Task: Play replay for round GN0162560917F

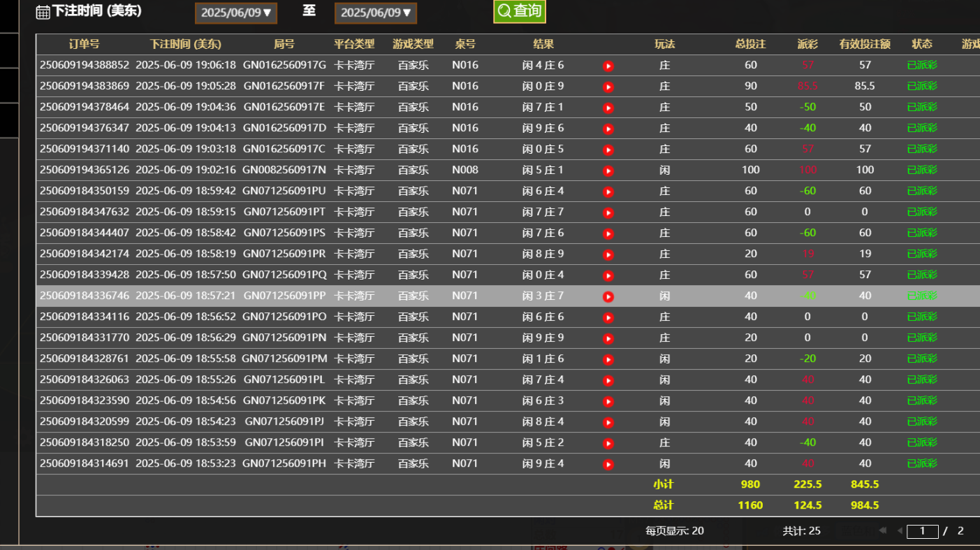Action: [608, 86]
